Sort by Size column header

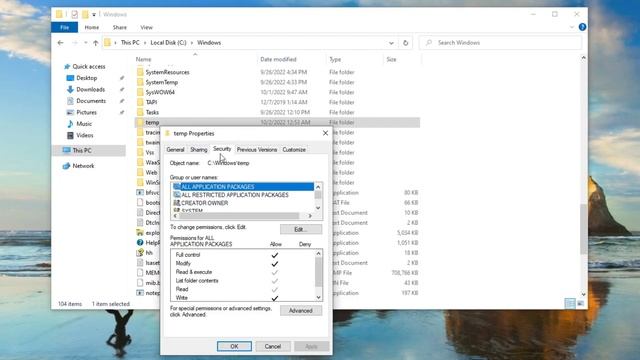coord(391,59)
